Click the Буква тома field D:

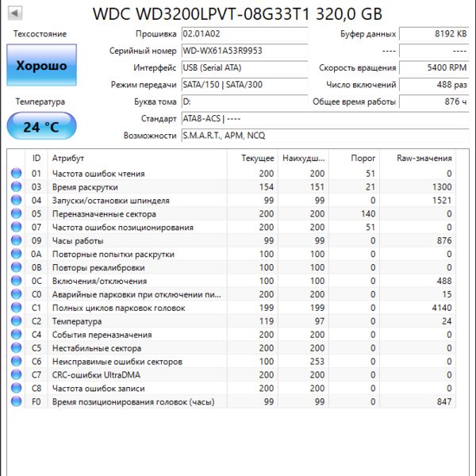coord(244,102)
